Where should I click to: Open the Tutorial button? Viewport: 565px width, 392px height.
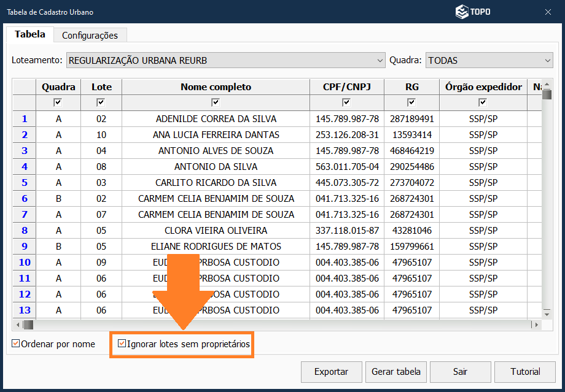pyautogui.click(x=525, y=372)
